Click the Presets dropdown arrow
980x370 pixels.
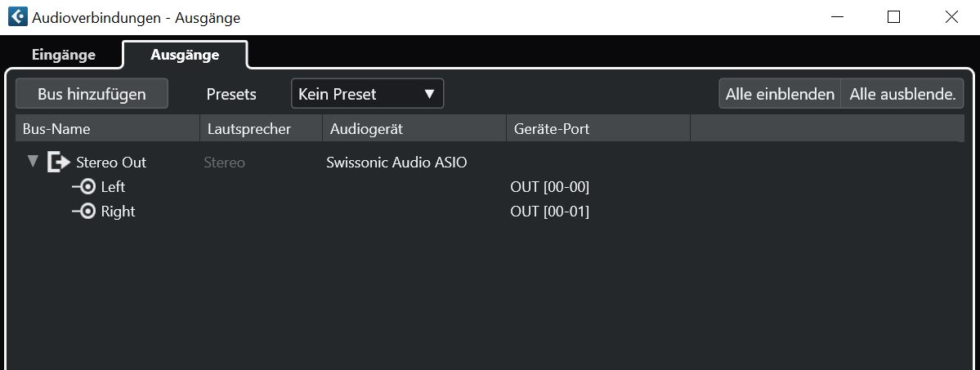pyautogui.click(x=429, y=95)
